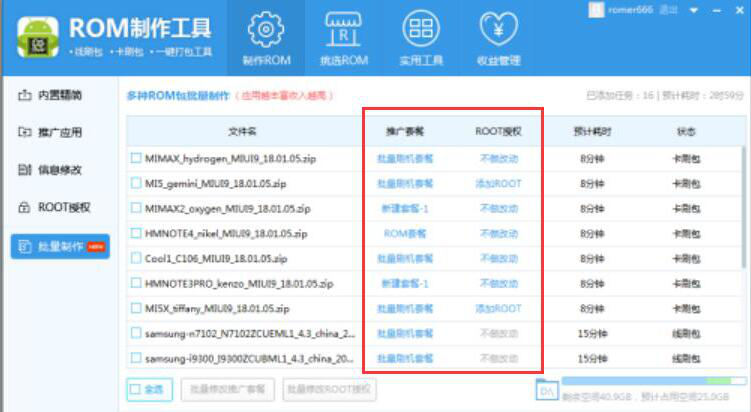
Task: Open 推广套餐 option for MI5_gemini row
Action: [405, 183]
